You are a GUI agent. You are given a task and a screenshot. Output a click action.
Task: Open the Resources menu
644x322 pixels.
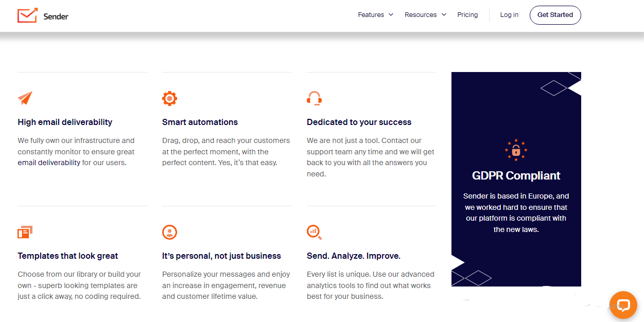coord(421,15)
